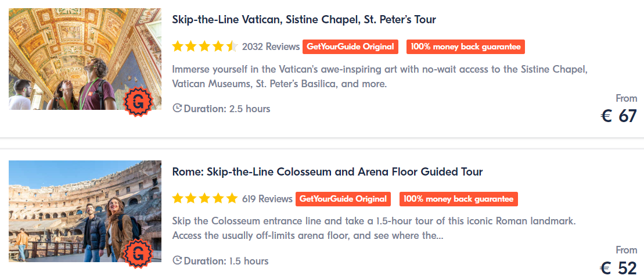Viewport: 644px width, 279px height.
Task: View the 619 Reviews for Colosseum tour
Action: tap(267, 199)
